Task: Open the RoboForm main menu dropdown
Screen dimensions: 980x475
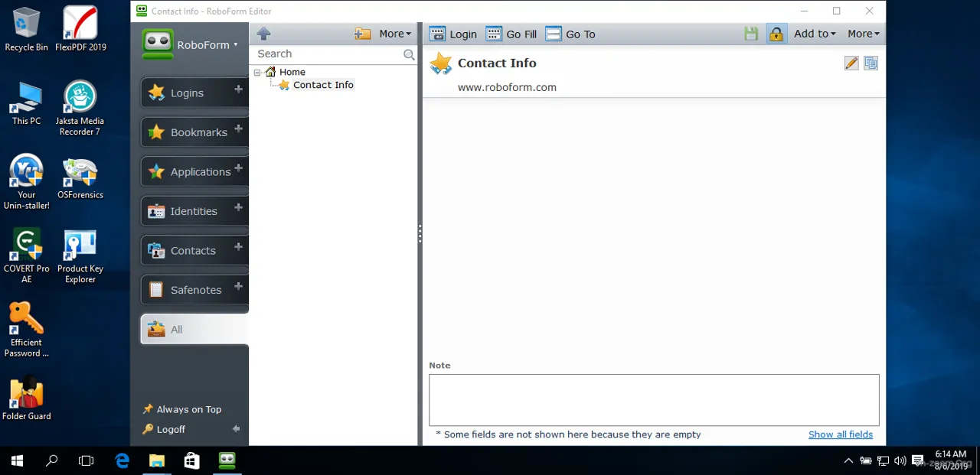Action: [191, 44]
